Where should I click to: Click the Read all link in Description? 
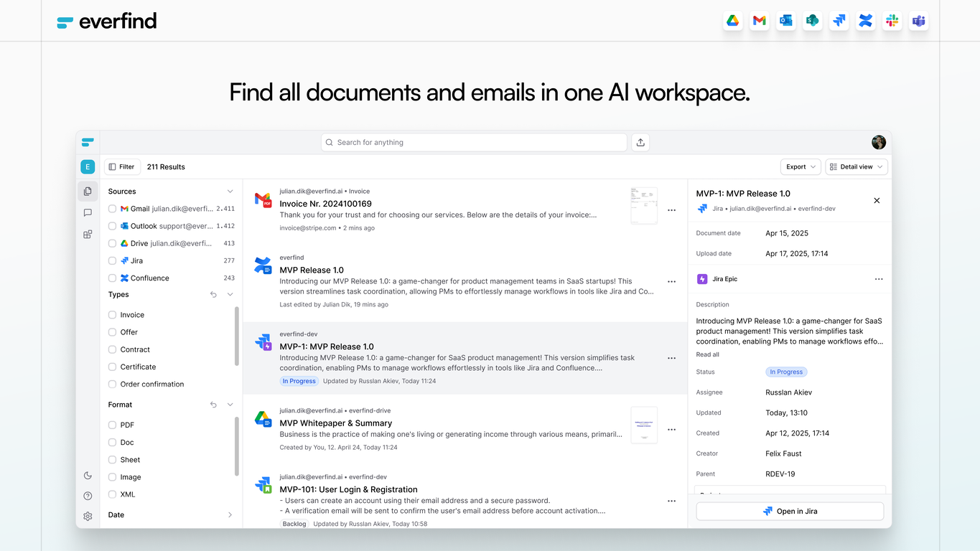coord(706,354)
